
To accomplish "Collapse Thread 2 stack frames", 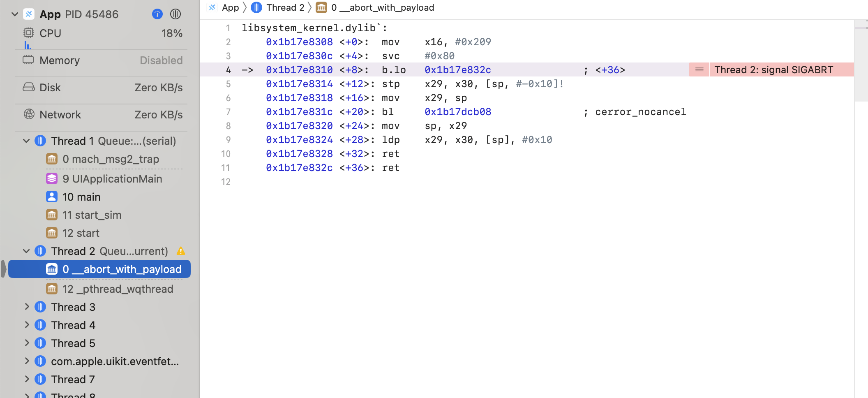I will (x=26, y=251).
